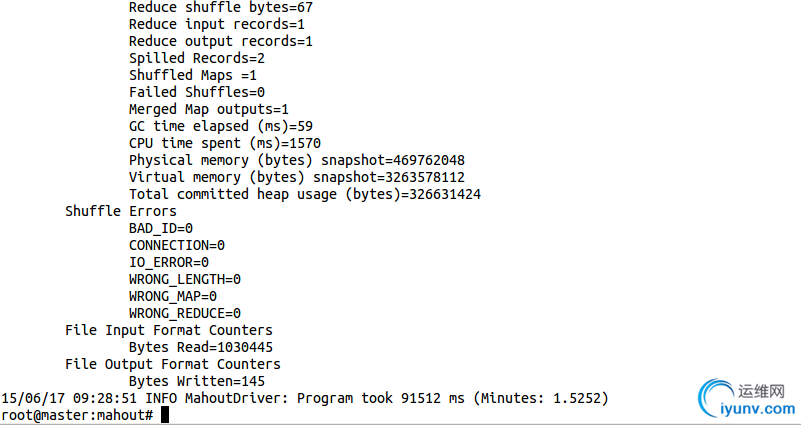The height and width of the screenshot is (425, 801).
Task: Click the Shuffle Errors heading
Action: [x=121, y=211]
